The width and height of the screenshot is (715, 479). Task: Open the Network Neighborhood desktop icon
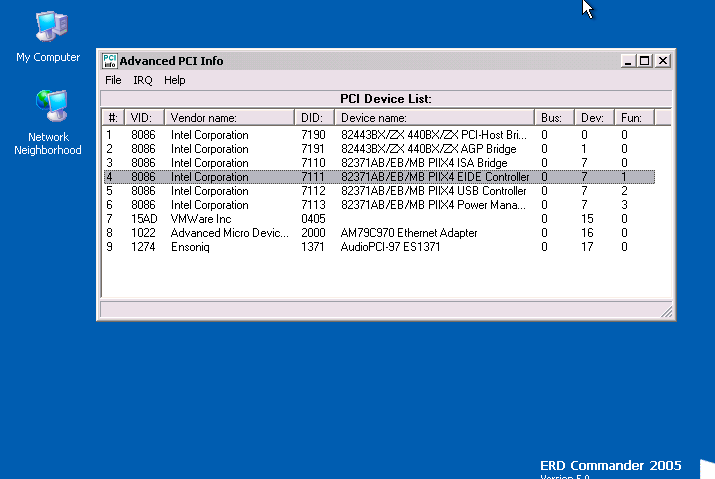48,123
